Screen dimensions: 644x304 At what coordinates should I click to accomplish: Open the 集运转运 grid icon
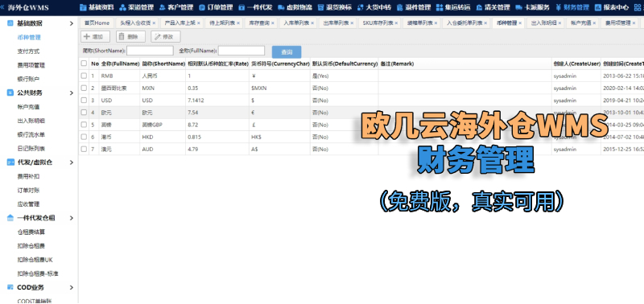(x=440, y=7)
